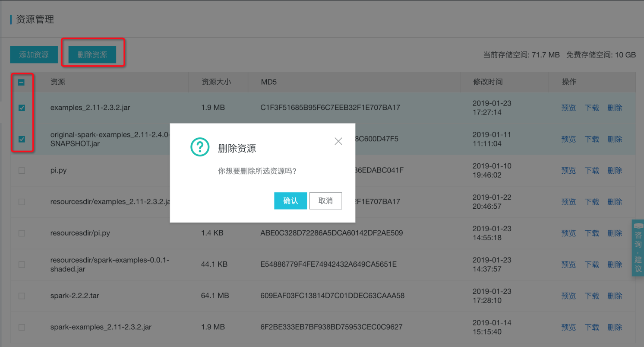Click the MD5 column header

(269, 82)
